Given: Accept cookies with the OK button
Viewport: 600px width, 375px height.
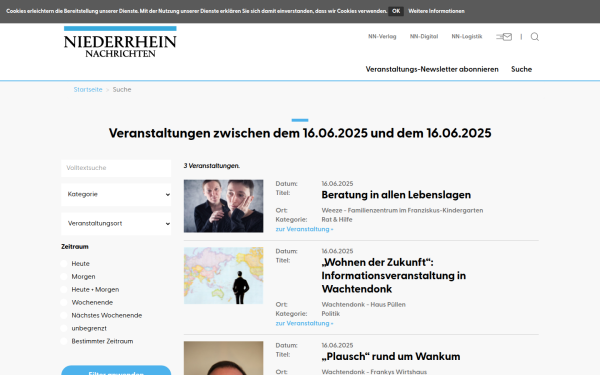Looking at the screenshot, I should tap(396, 11).
